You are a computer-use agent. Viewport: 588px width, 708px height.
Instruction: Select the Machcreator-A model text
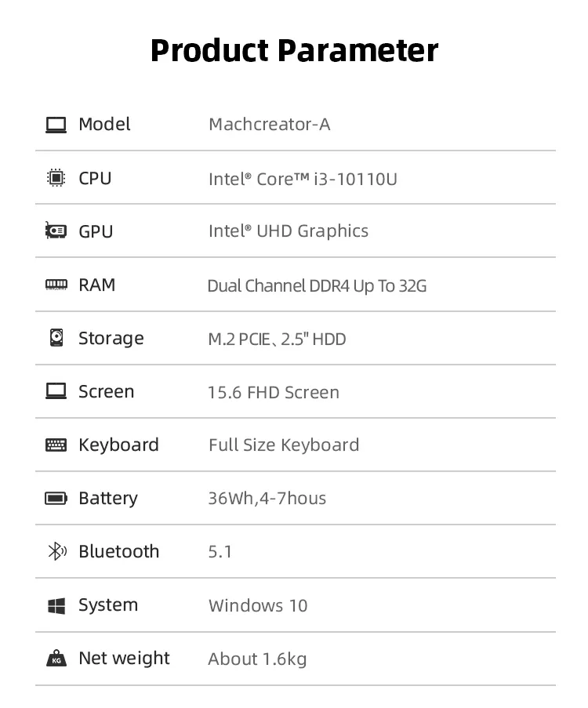[x=269, y=125]
